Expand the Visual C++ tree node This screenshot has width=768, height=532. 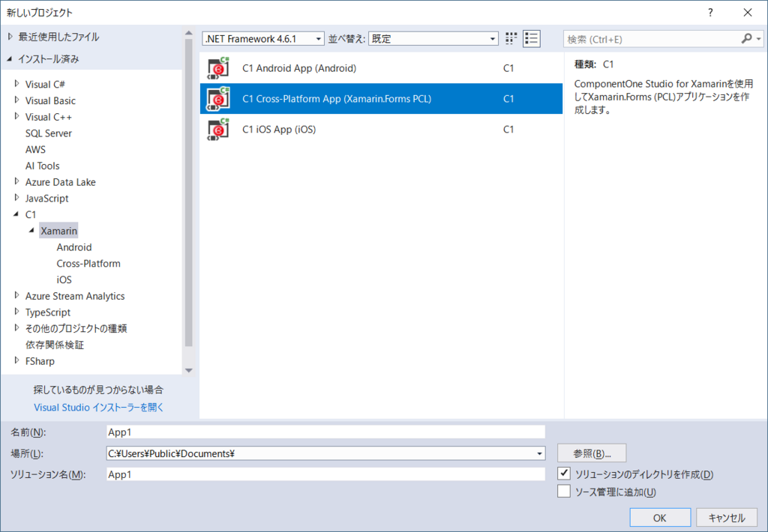tap(17, 116)
